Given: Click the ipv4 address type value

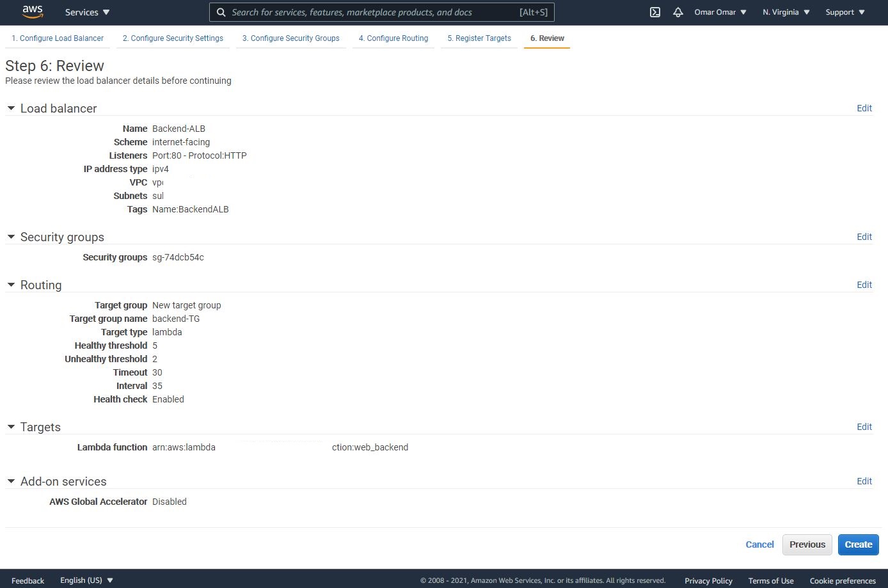Looking at the screenshot, I should click(161, 169).
